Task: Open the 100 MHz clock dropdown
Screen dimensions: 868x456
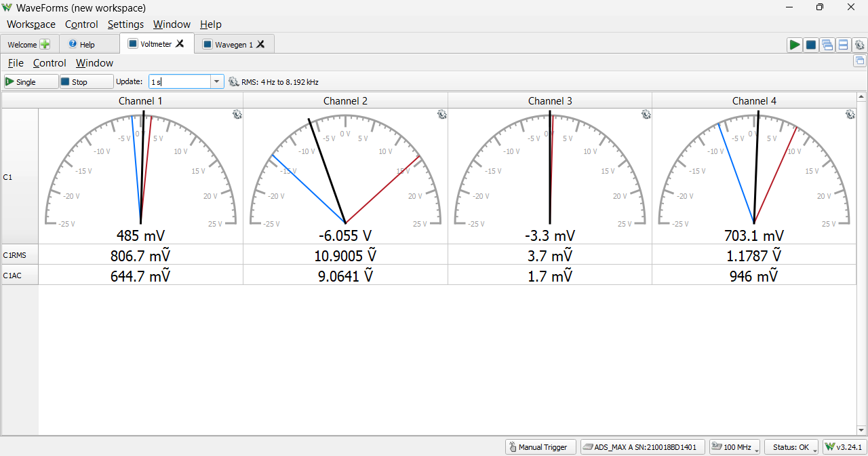Action: point(734,447)
